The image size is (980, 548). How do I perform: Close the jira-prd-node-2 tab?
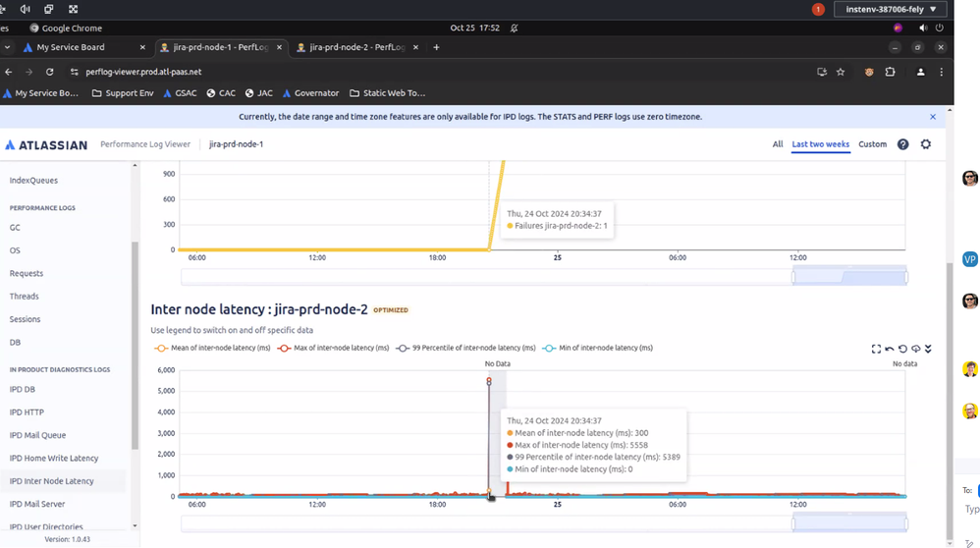tap(415, 47)
